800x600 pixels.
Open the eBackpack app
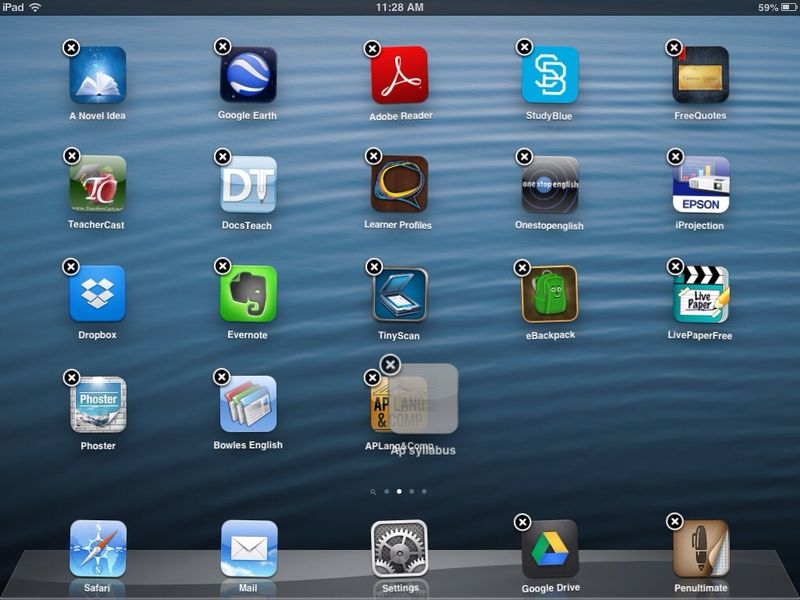550,294
